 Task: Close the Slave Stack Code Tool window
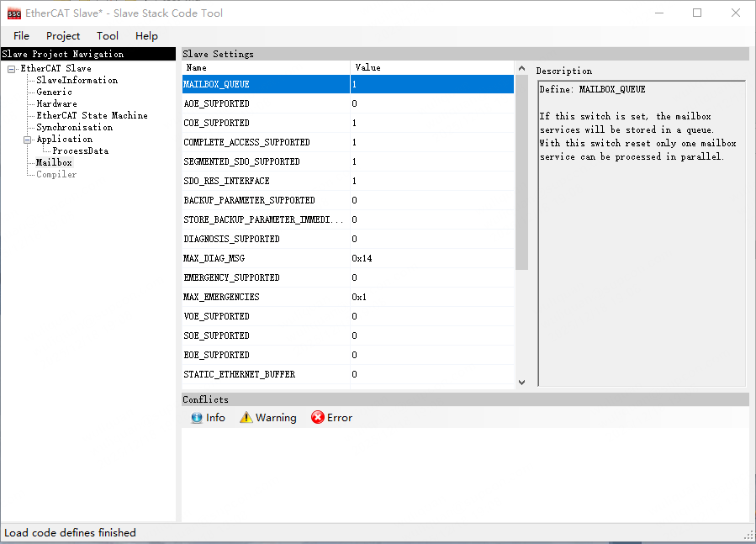click(x=735, y=13)
